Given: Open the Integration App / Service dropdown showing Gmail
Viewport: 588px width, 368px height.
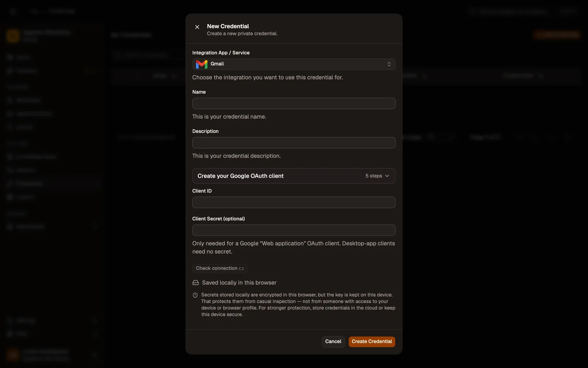Looking at the screenshot, I should click(294, 64).
